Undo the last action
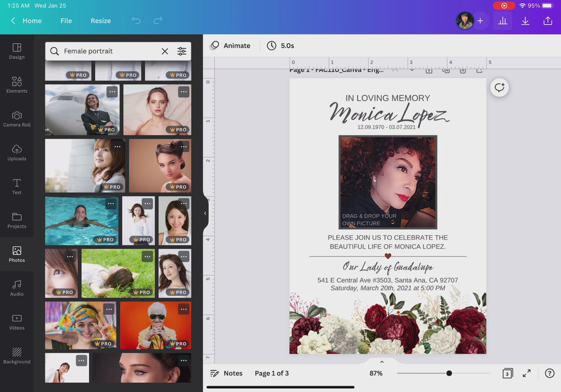The height and width of the screenshot is (392, 561). [136, 20]
